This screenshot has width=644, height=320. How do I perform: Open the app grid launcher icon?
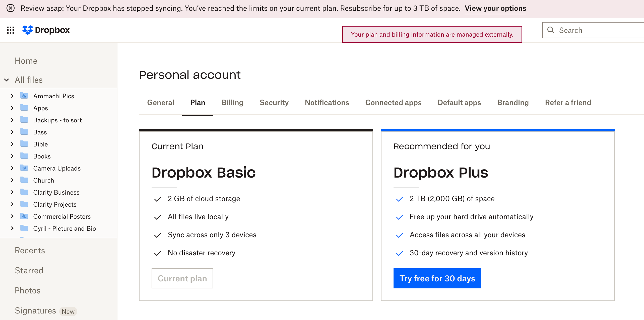(x=11, y=30)
